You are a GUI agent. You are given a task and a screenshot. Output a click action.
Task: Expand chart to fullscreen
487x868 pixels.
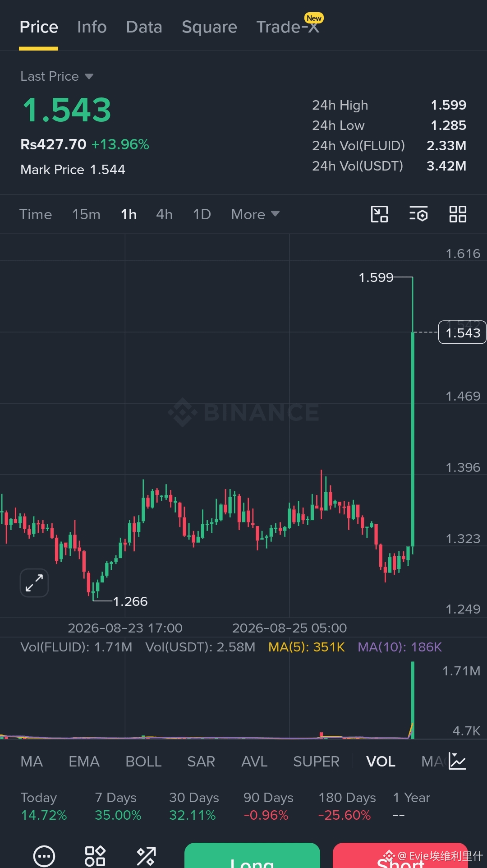pyautogui.click(x=34, y=583)
